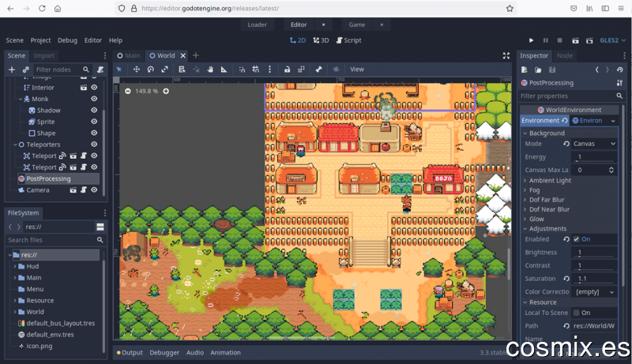Screen dimensions: 632x364
Task: Attach a script with the script icon
Action: click(100, 69)
